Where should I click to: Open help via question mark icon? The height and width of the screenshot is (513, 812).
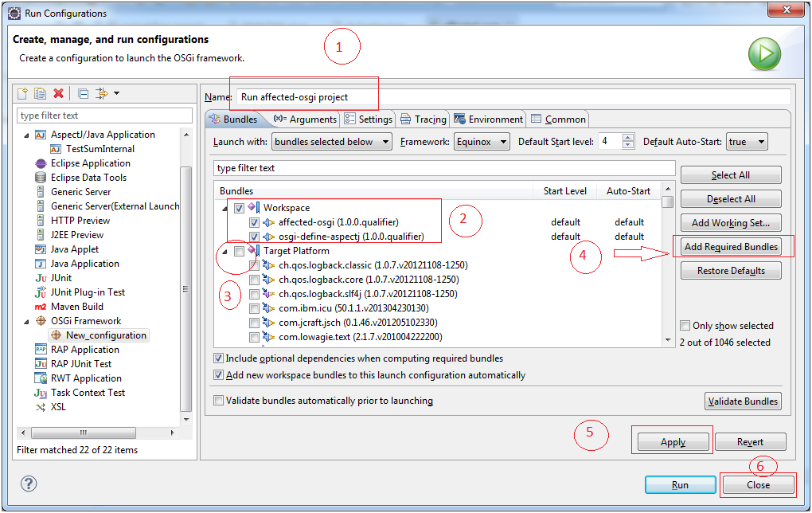tap(29, 484)
